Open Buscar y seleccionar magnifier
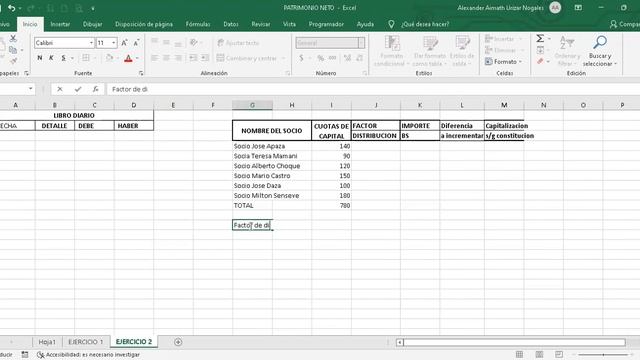The image size is (640, 360). (600, 51)
